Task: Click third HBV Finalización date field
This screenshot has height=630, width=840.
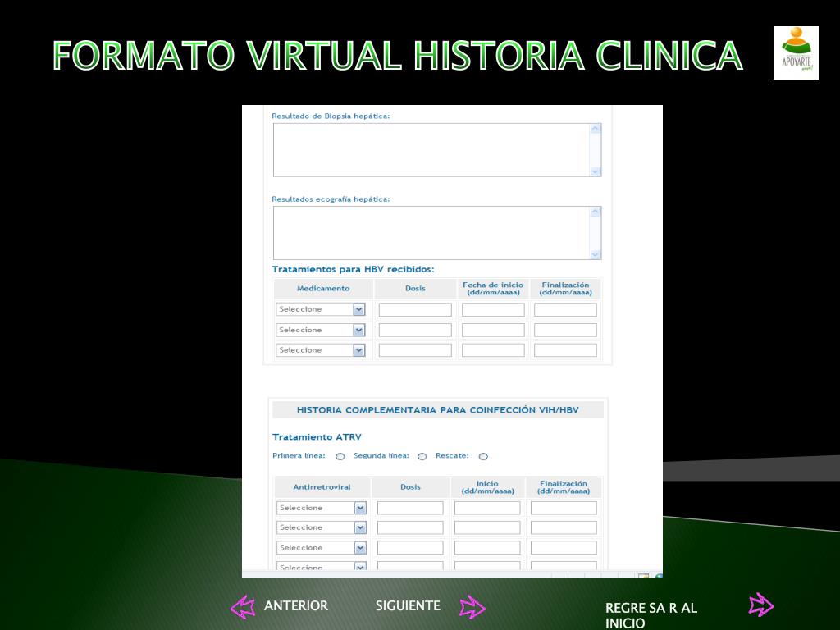Action: 565,350
